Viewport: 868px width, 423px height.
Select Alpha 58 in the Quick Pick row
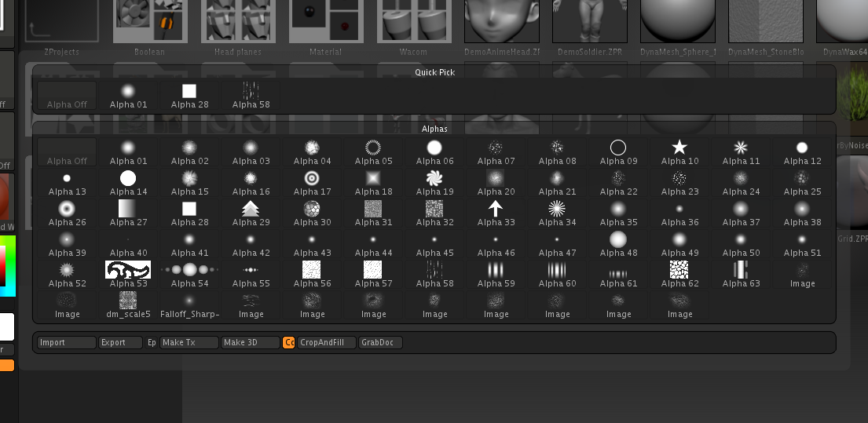pos(251,96)
